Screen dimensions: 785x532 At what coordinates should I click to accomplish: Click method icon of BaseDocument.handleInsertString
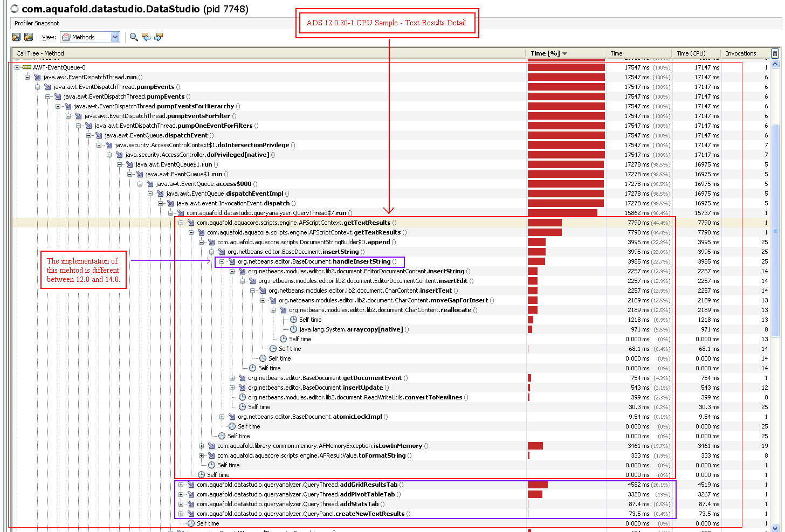(232, 261)
